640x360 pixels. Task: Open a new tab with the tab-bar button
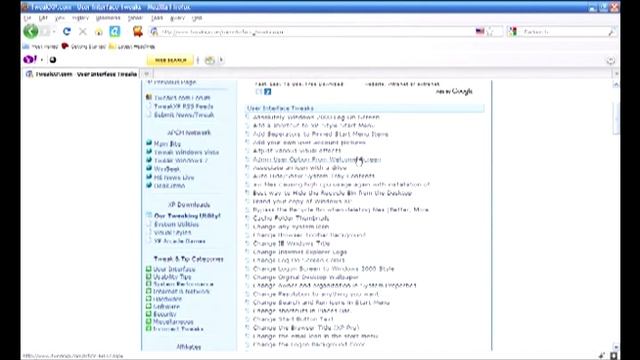[x=147, y=74]
